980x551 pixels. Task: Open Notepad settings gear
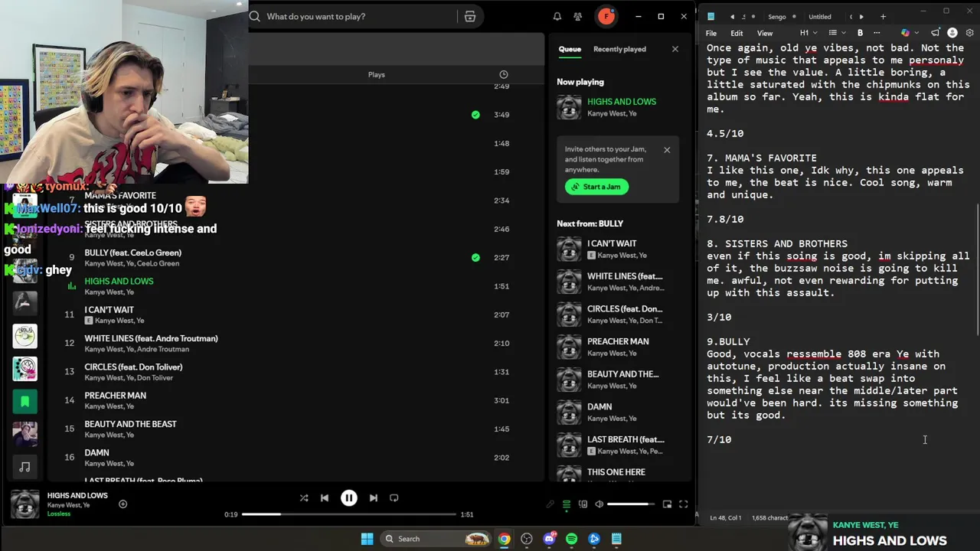click(x=969, y=33)
